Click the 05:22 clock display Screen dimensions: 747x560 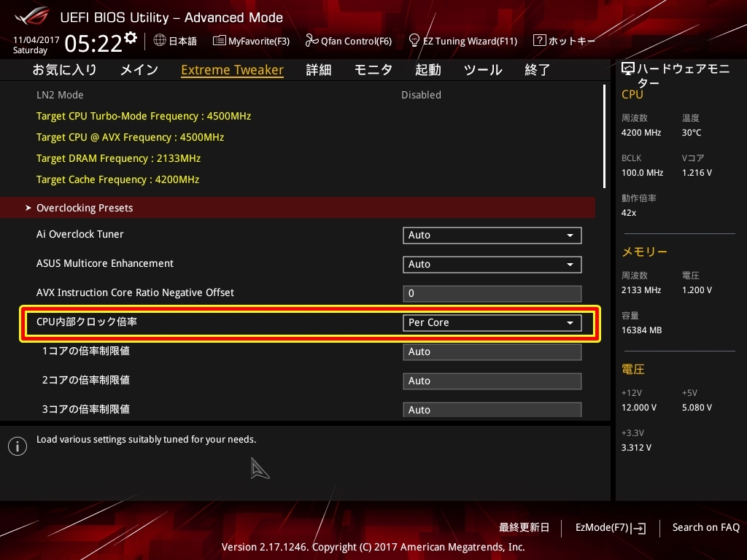(93, 44)
